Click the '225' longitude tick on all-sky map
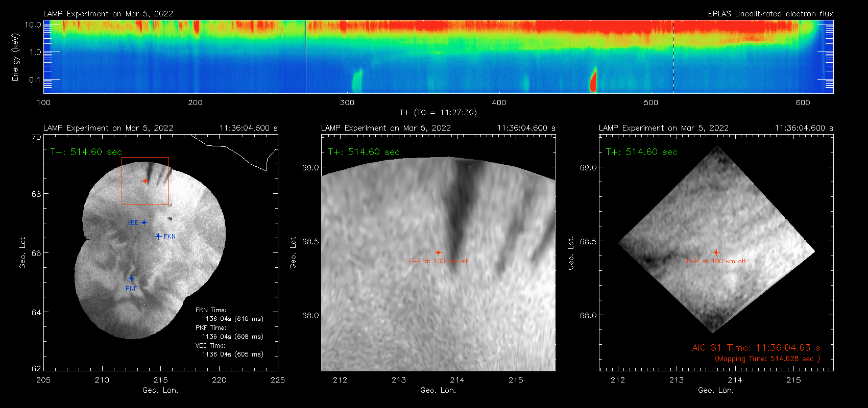Viewport: 868px width, 408px height. (278, 380)
